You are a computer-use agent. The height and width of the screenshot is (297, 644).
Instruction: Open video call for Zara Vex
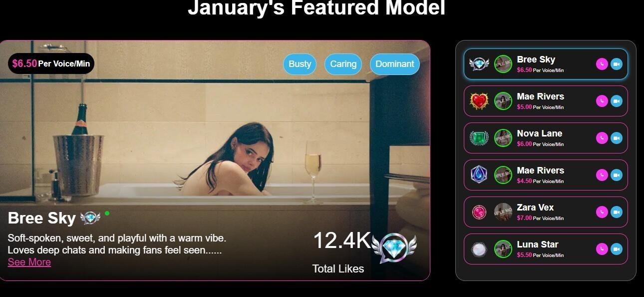pos(617,212)
